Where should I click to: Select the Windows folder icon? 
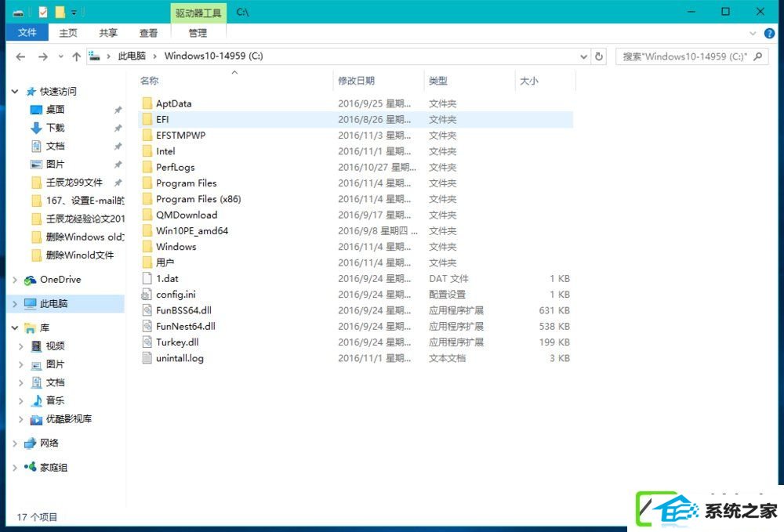coord(147,247)
